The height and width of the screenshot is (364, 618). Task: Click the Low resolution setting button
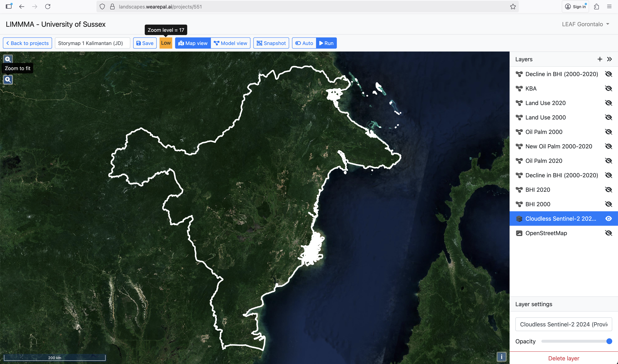(166, 43)
